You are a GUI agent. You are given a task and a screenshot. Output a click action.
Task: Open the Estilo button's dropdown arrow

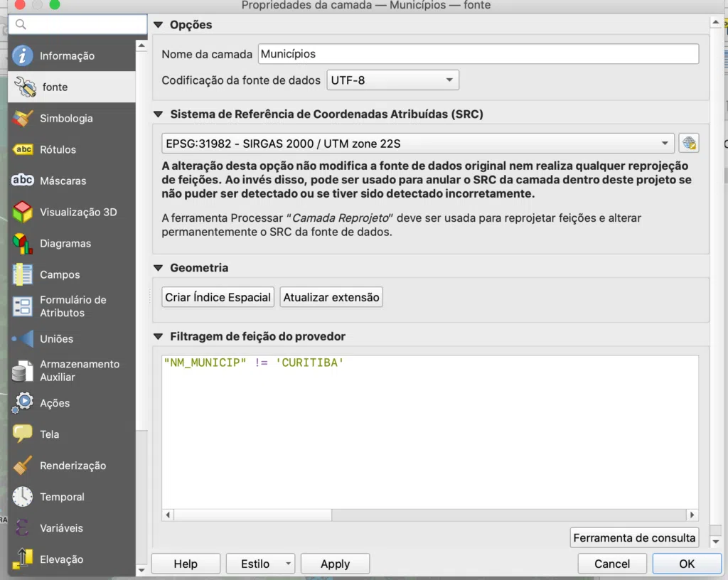click(288, 564)
